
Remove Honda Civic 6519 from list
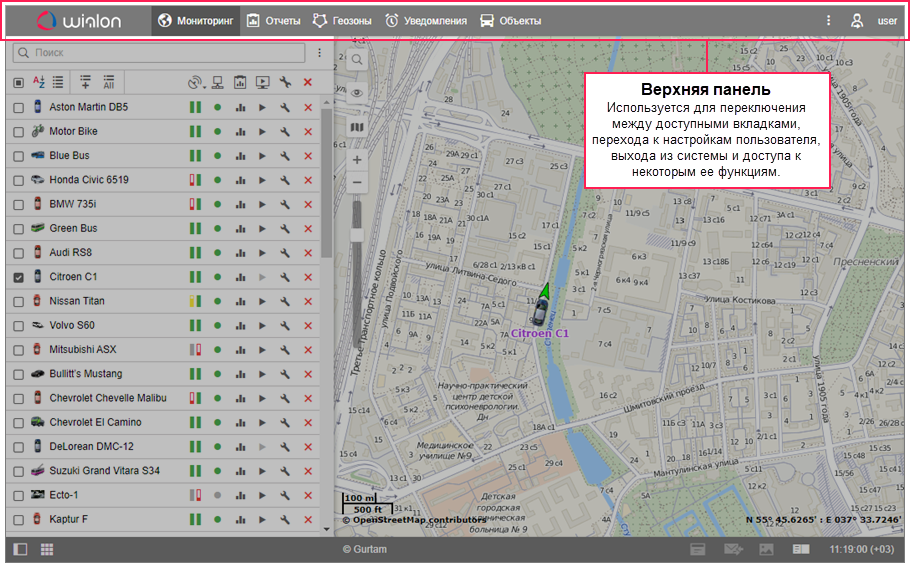pos(308,181)
